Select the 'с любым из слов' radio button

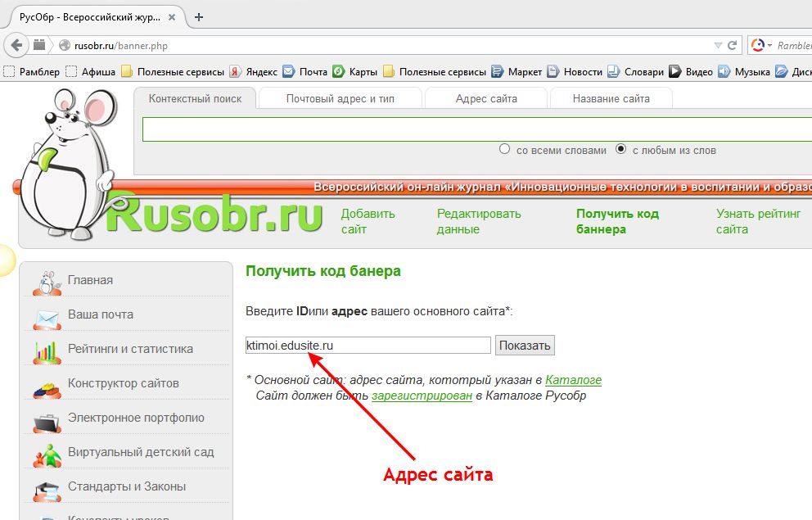point(620,150)
